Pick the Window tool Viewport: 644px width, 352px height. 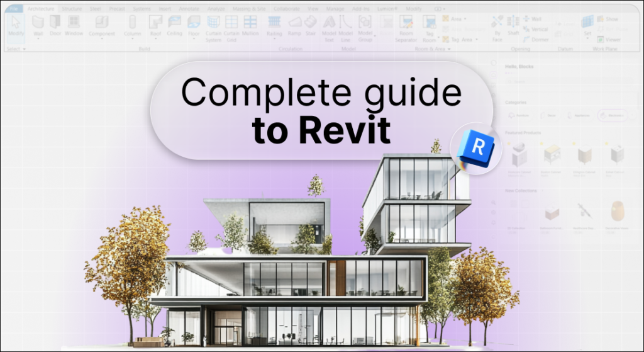click(74, 25)
